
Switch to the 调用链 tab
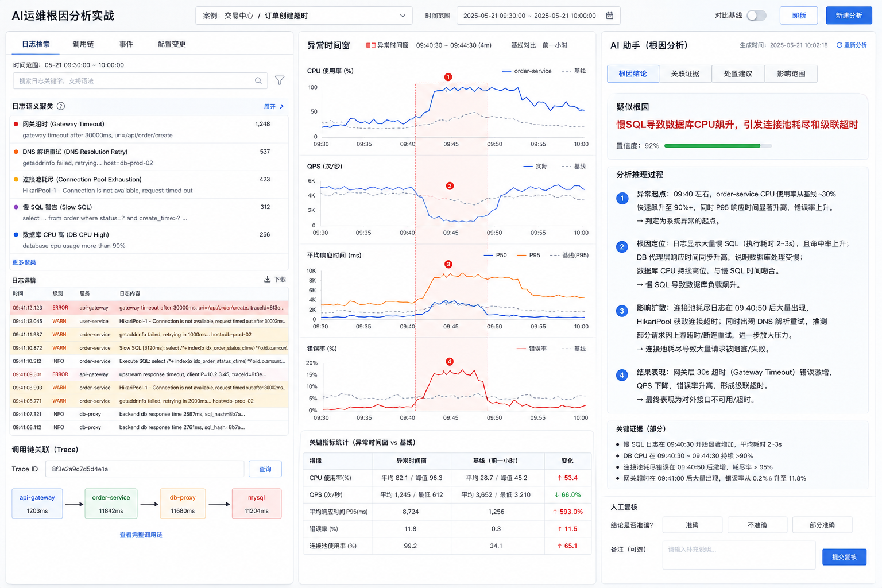pyautogui.click(x=83, y=44)
